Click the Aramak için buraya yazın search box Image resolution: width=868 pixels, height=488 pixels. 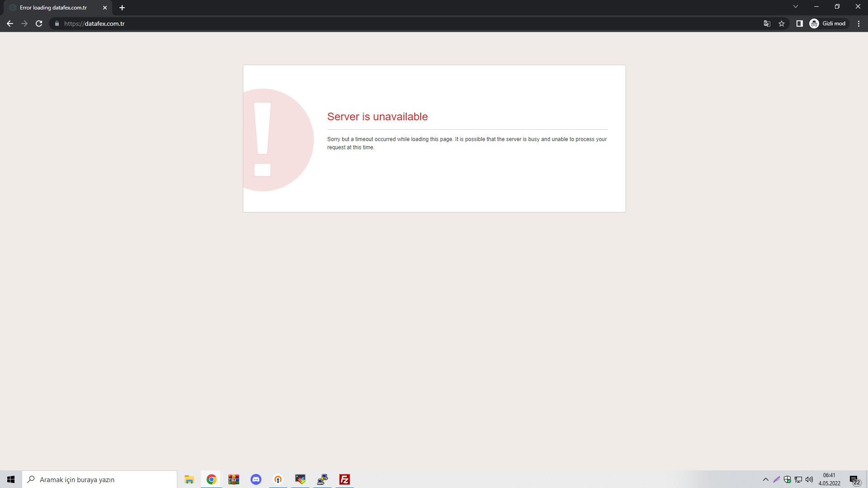[x=100, y=479]
